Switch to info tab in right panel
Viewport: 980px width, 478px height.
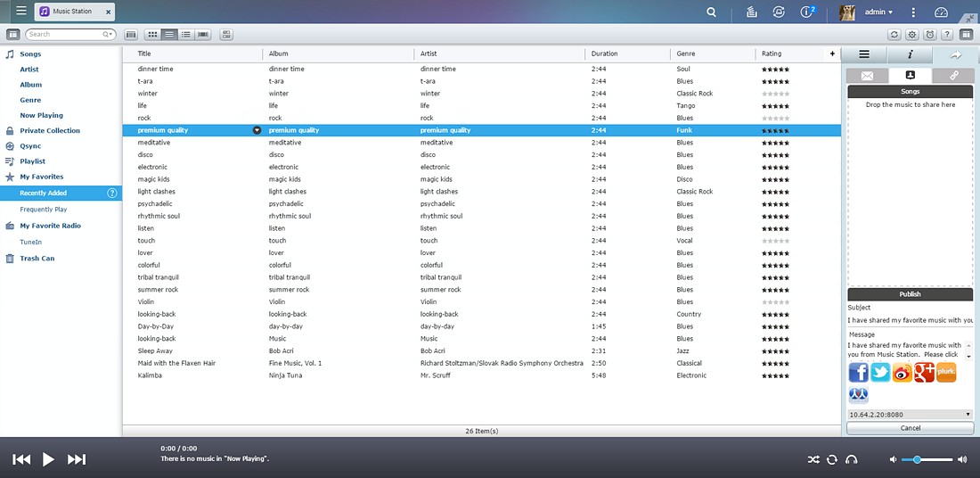(x=910, y=54)
